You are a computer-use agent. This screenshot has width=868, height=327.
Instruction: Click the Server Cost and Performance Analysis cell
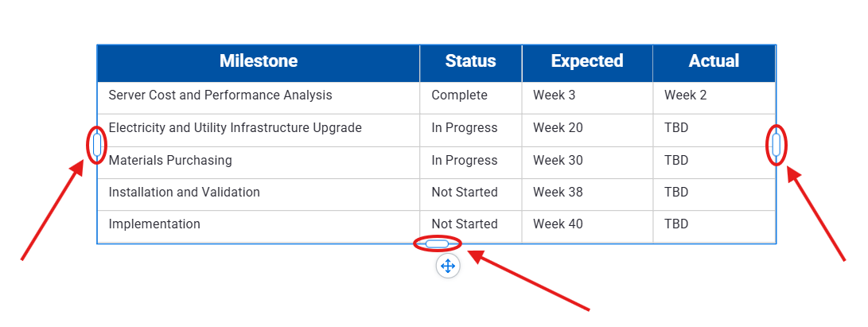pos(220,95)
